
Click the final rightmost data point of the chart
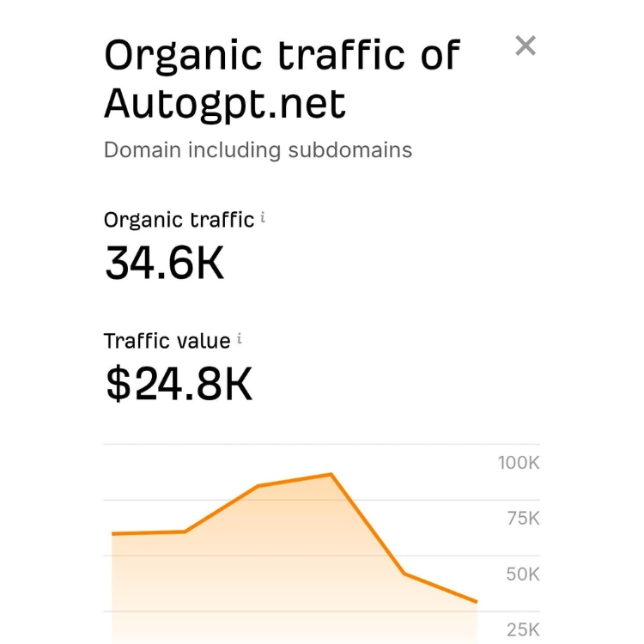click(477, 602)
